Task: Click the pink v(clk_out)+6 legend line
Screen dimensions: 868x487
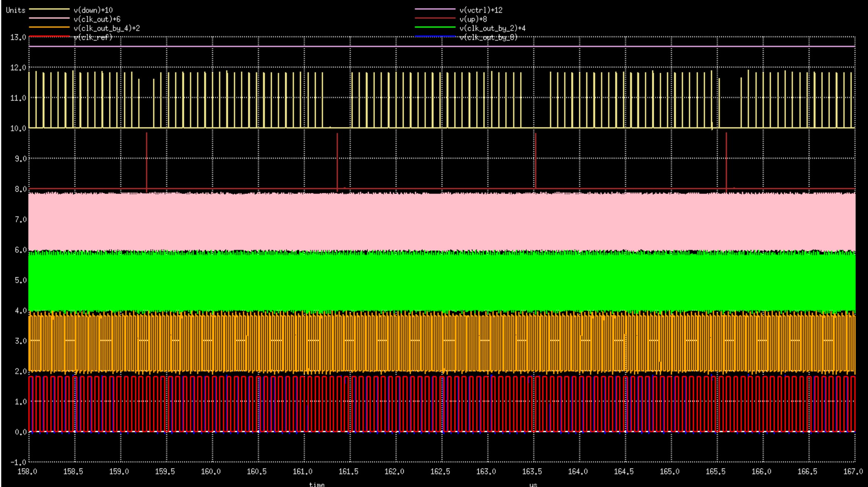Action: (x=49, y=18)
